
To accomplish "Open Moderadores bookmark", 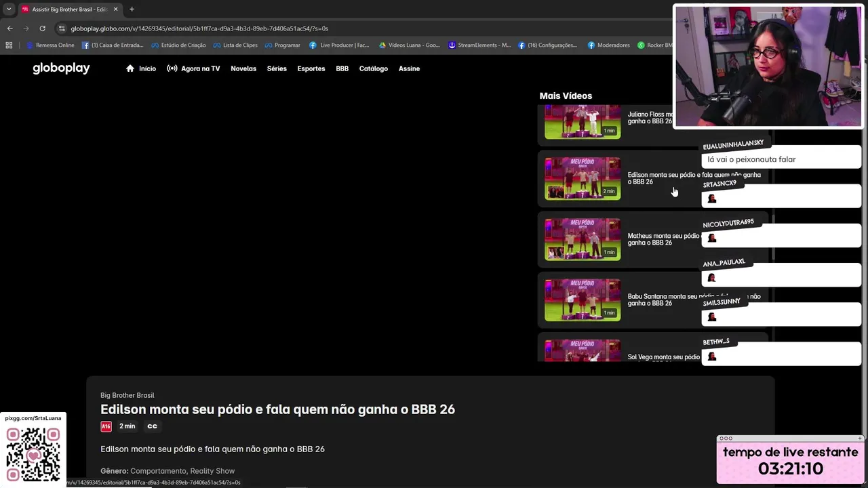I will [608, 45].
